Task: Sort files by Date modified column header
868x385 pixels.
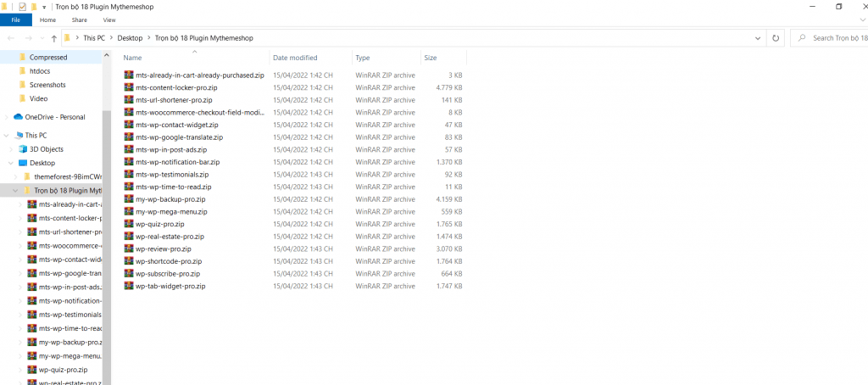Action: tap(295, 58)
